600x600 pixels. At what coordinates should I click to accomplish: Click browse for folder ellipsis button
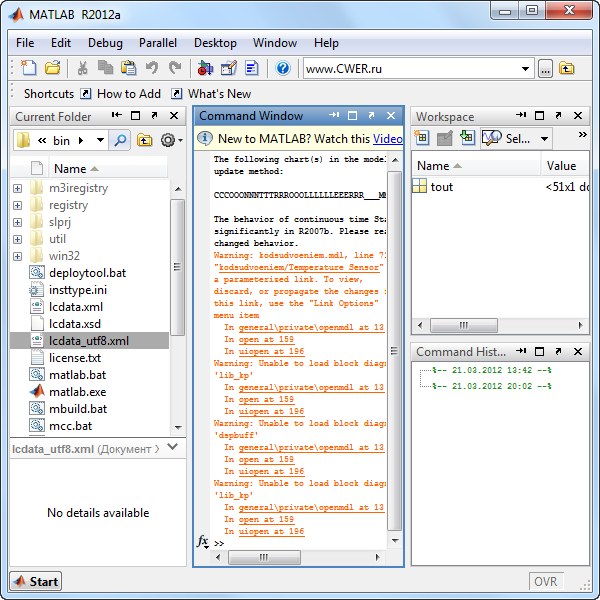coord(545,69)
